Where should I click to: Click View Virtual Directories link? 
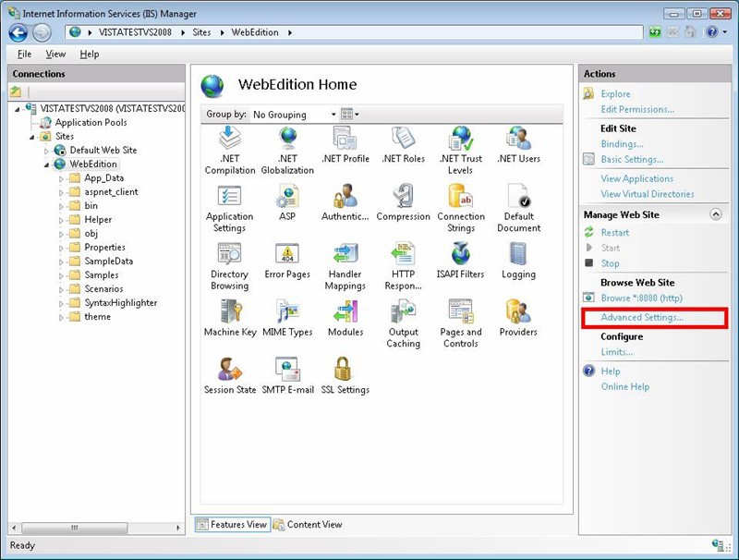point(648,194)
